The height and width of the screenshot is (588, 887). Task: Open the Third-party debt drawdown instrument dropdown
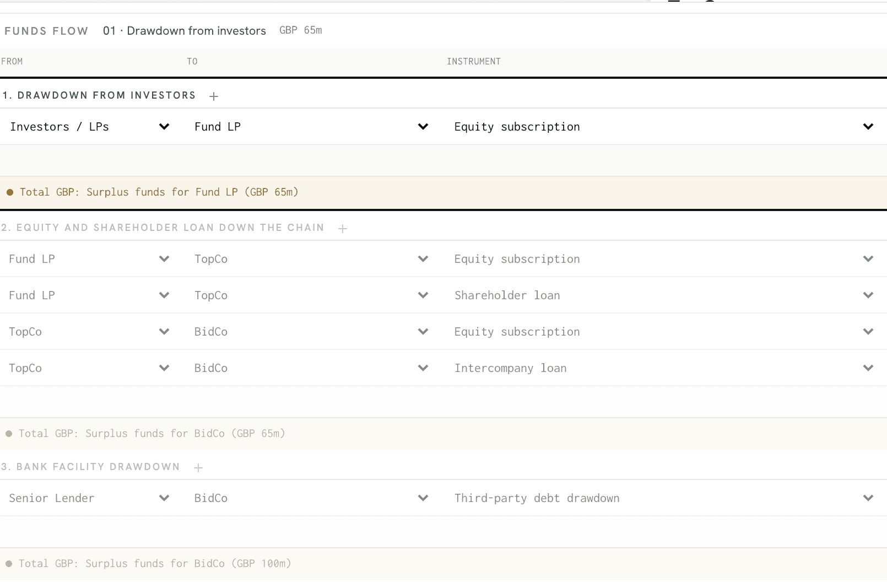[x=663, y=498]
